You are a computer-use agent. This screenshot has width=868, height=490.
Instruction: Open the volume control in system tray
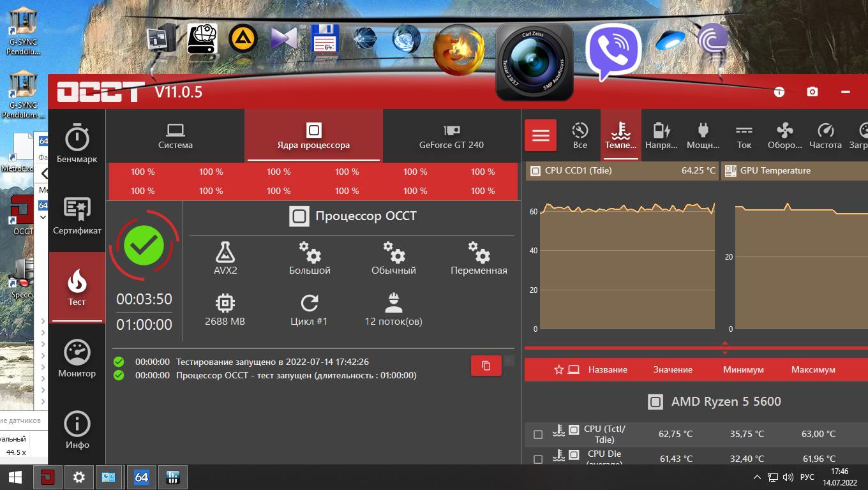788,477
